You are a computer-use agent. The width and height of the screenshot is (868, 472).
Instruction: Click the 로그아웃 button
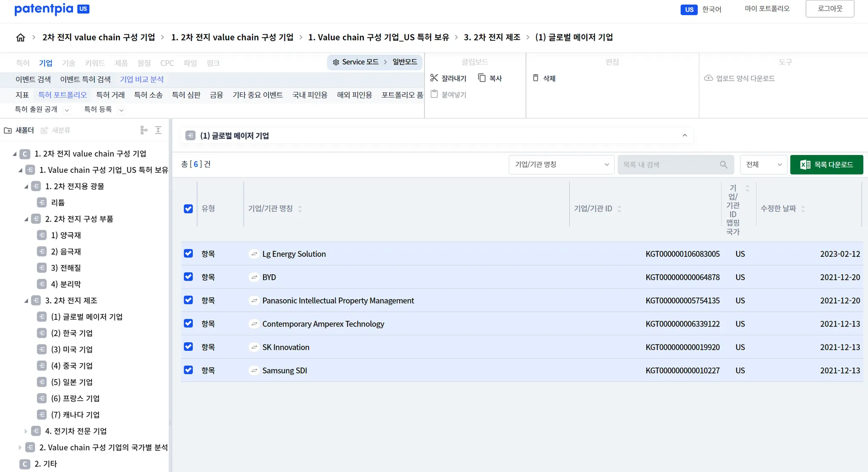[829, 8]
